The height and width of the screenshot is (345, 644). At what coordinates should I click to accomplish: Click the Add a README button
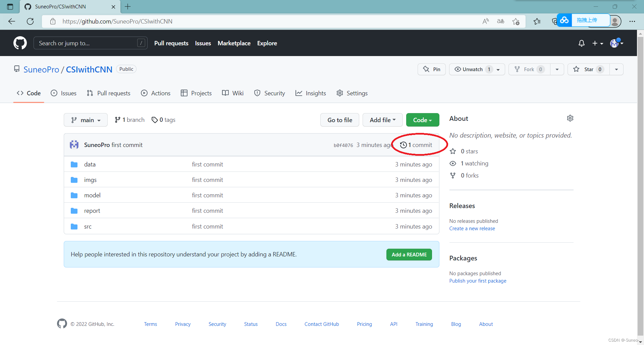pyautogui.click(x=409, y=255)
